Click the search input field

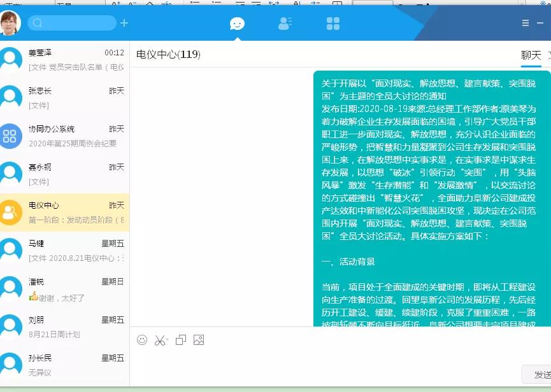73,23
